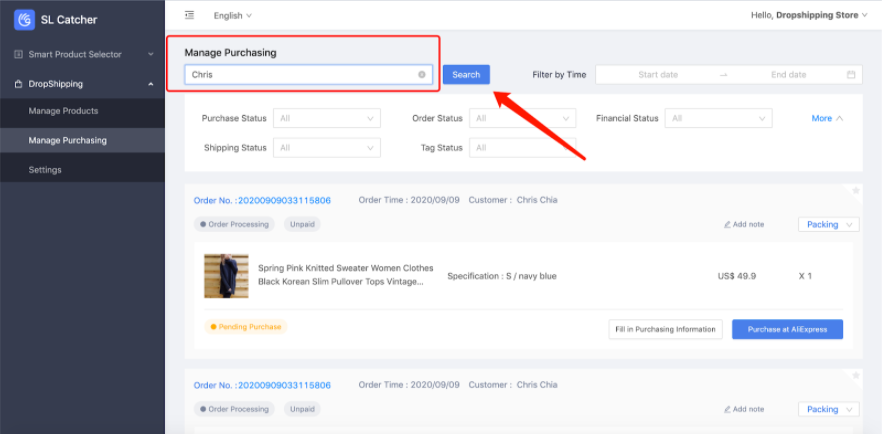Click Purchase at AliExpress button
Viewport: 882px width, 434px height.
788,329
